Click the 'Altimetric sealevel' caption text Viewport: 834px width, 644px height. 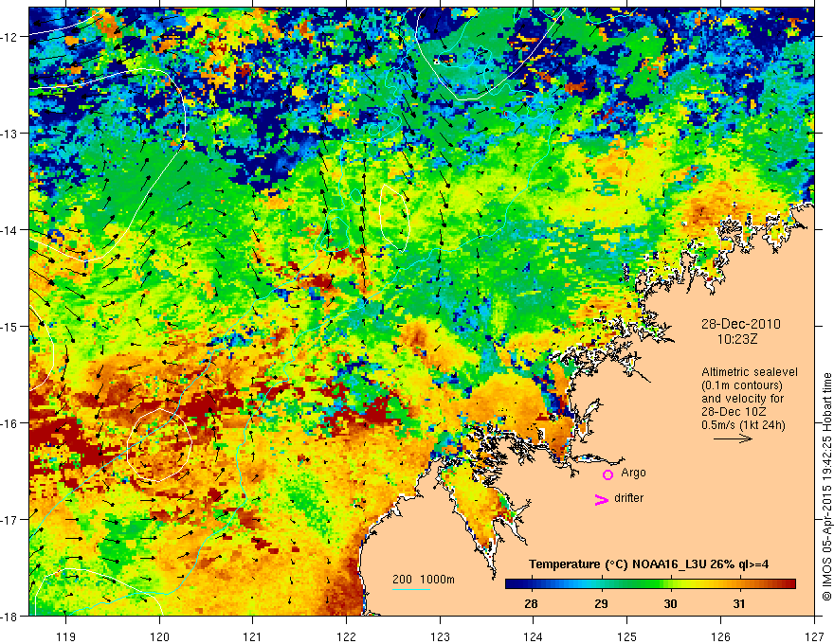pos(750,372)
